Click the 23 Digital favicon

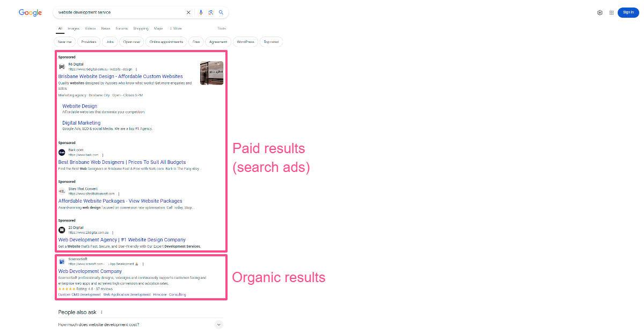pos(62,229)
